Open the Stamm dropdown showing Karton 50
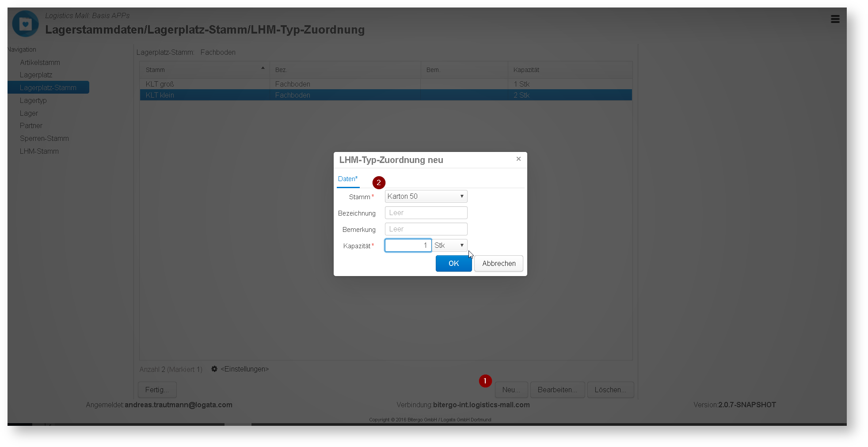This screenshot has height=447, width=868. [x=426, y=197]
